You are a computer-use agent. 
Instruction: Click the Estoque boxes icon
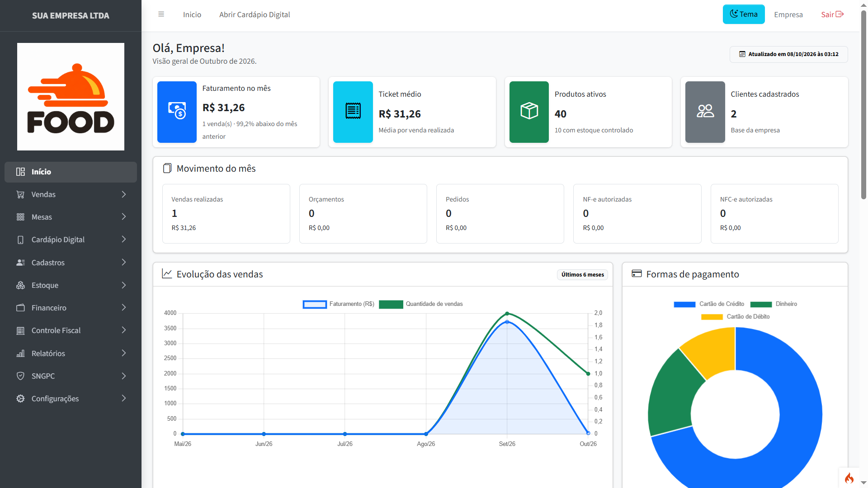click(x=20, y=285)
